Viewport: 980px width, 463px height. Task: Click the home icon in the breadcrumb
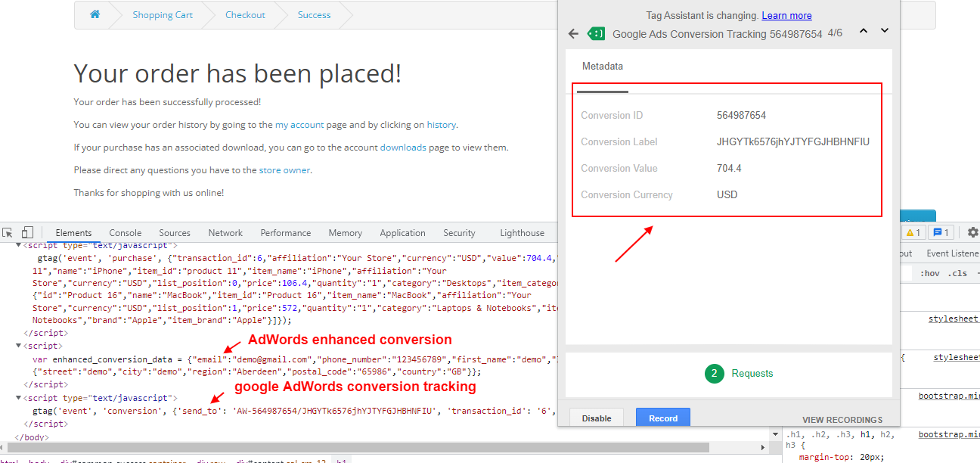tap(95, 14)
